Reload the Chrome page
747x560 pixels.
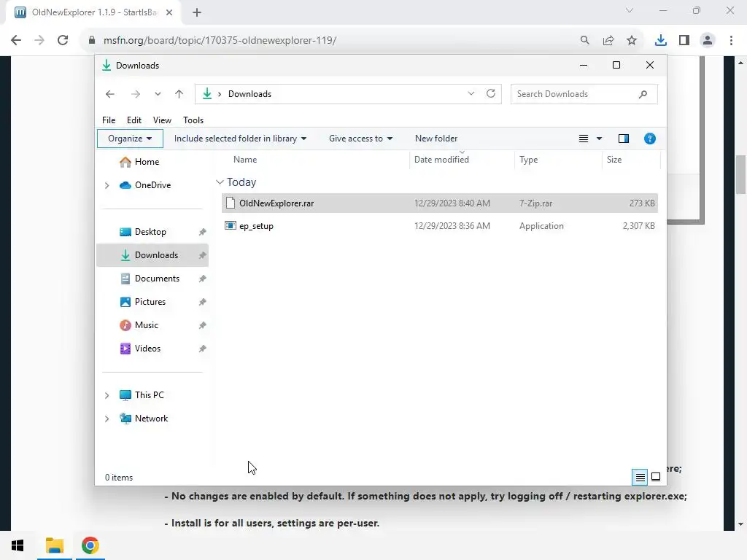[x=63, y=40]
